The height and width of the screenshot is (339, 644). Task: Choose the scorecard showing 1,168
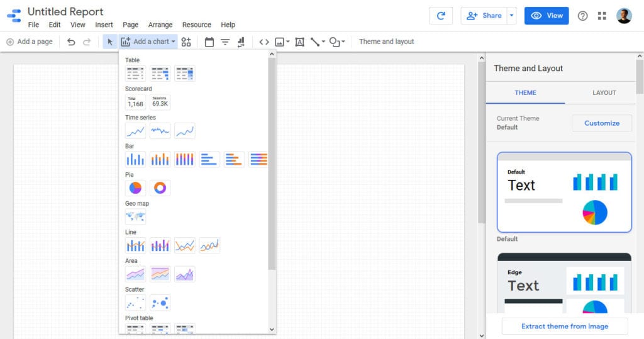tap(135, 102)
